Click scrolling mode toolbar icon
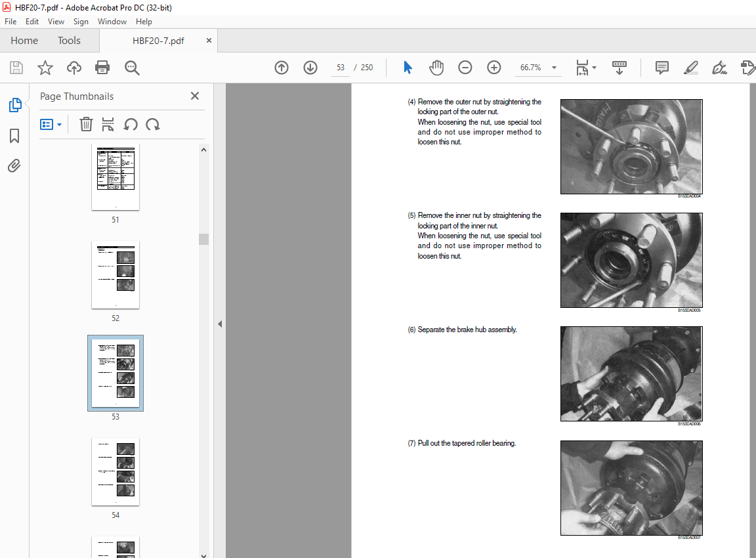Viewport: 756px width, 558px height. (619, 68)
